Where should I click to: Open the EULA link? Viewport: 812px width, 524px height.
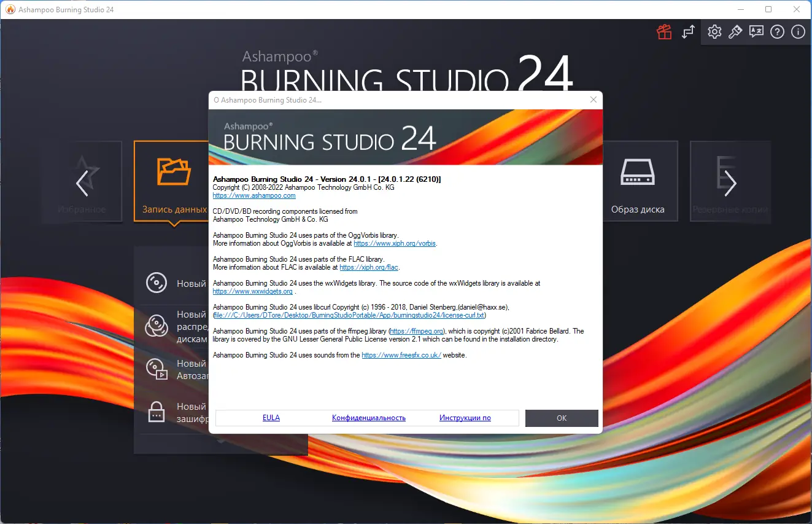click(x=271, y=418)
